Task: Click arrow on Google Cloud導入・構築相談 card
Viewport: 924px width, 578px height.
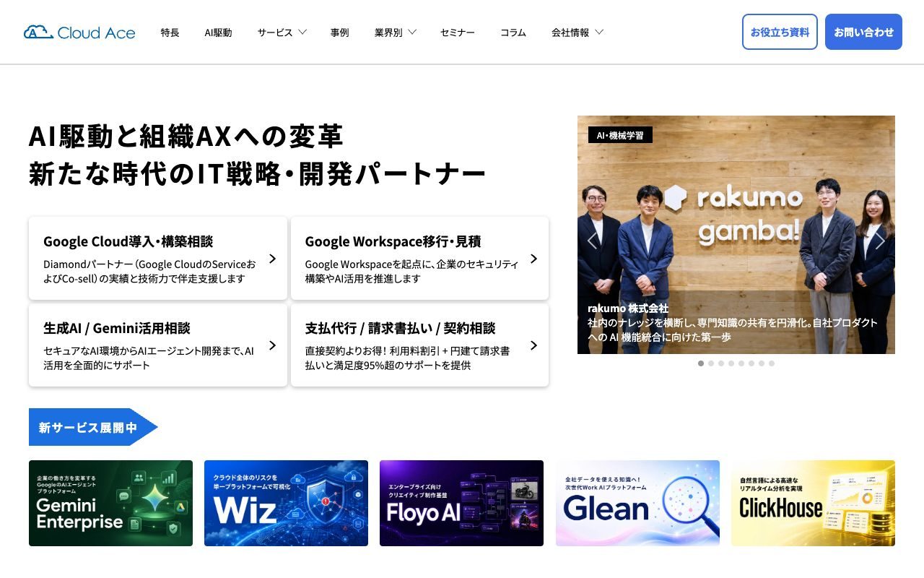Action: [x=272, y=259]
